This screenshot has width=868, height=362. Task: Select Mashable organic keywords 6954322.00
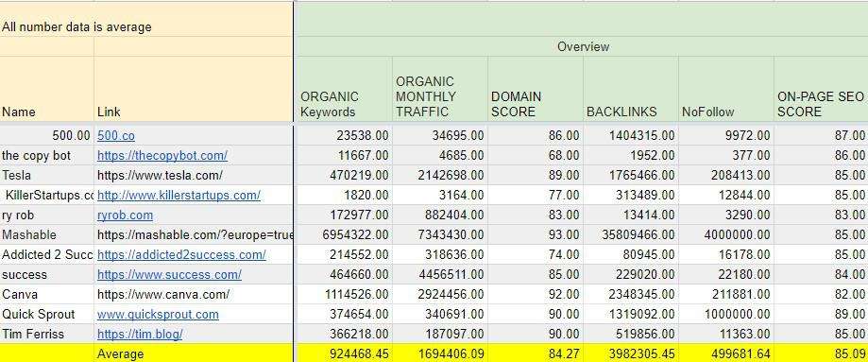click(x=345, y=235)
